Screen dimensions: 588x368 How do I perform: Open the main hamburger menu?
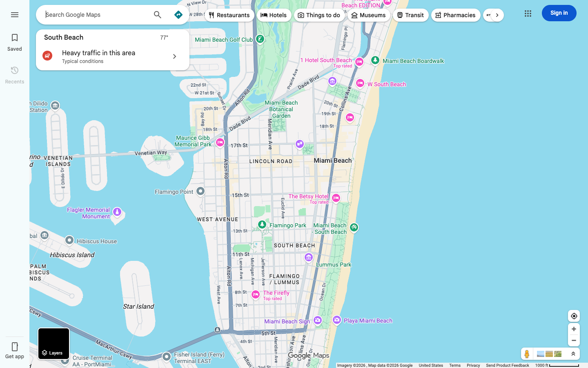[15, 15]
